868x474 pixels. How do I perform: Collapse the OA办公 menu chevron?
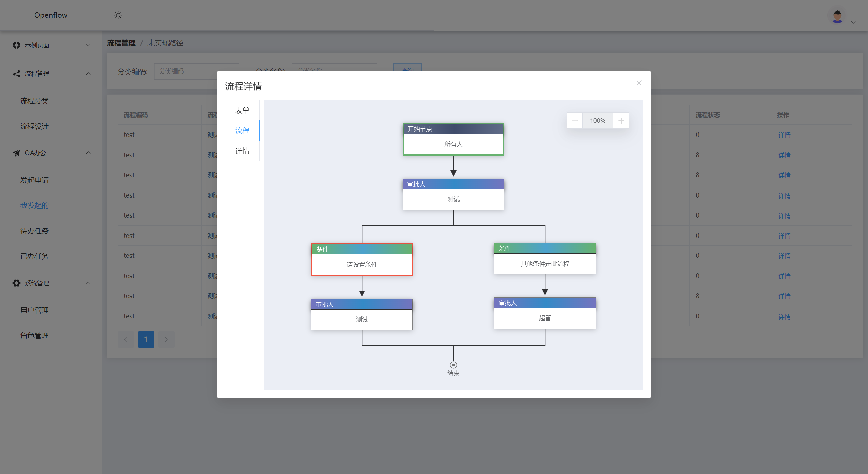pos(88,153)
